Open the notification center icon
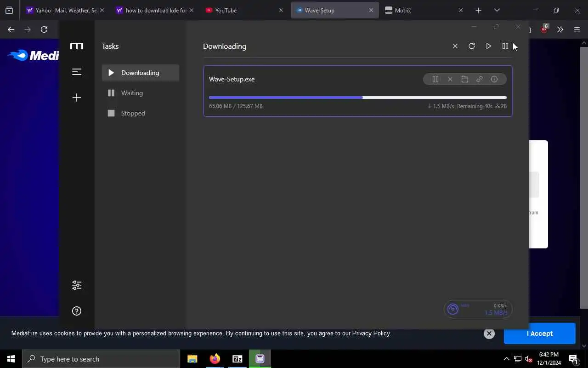Image resolution: width=588 pixels, height=368 pixels. [x=573, y=359]
